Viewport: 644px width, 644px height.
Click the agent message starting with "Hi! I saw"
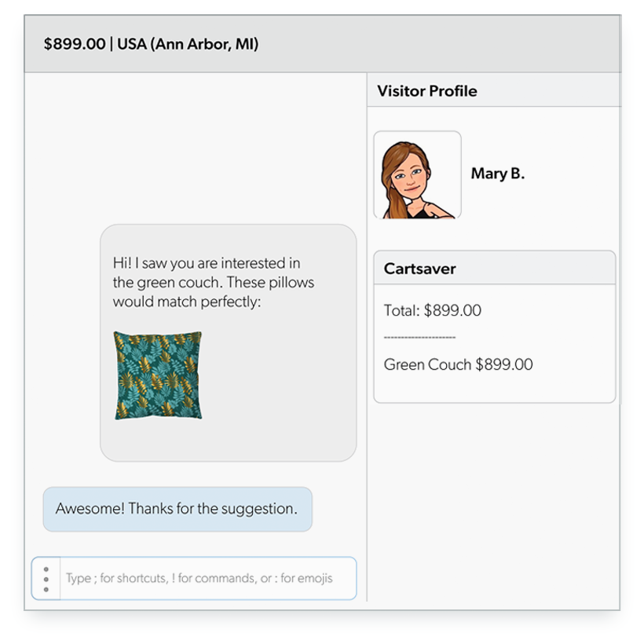tap(206, 263)
